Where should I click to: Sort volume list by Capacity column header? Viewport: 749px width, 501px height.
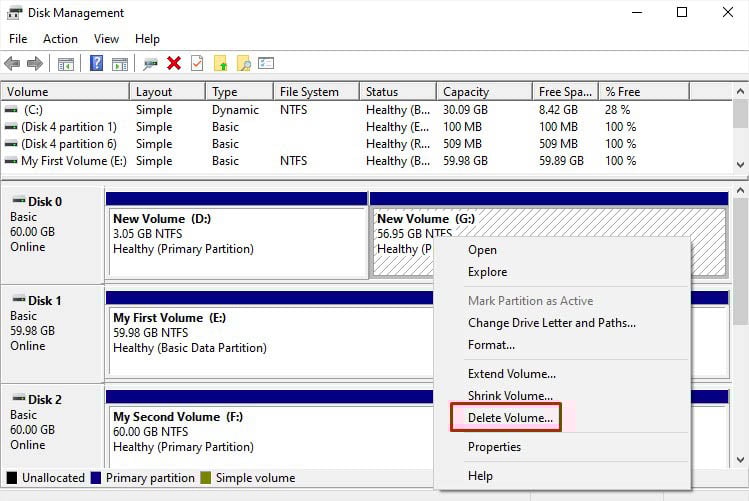click(466, 92)
